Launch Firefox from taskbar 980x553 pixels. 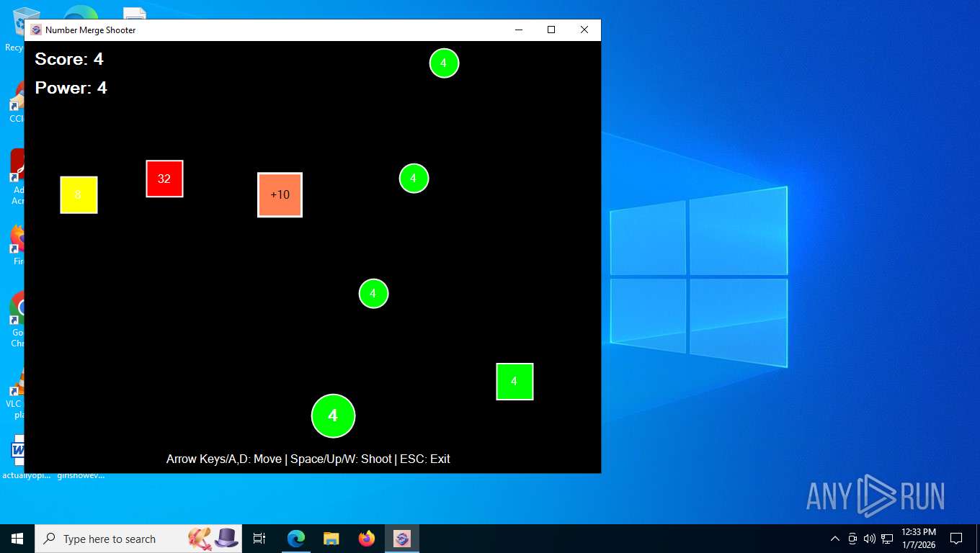[367, 539]
